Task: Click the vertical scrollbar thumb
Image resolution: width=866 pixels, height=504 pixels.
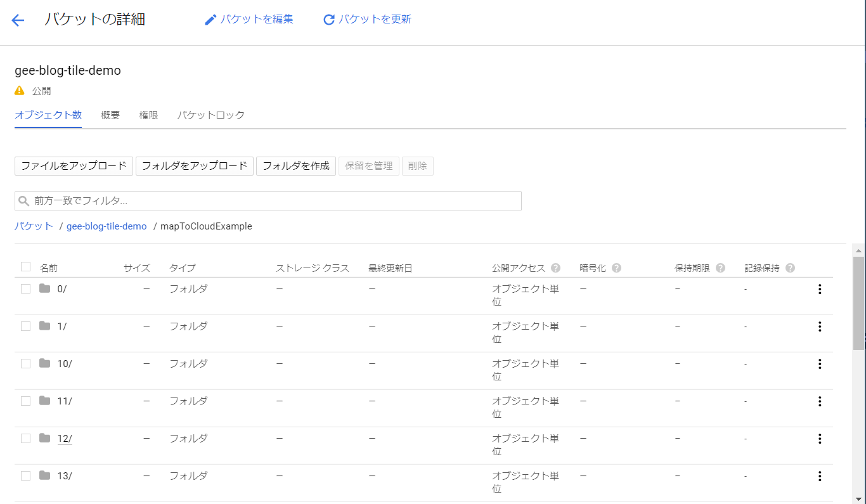Action: tap(858, 303)
